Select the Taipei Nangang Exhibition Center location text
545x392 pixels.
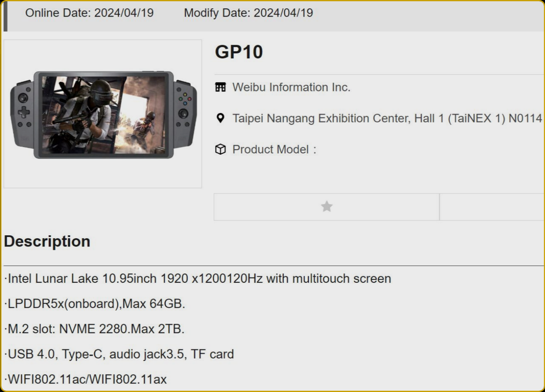387,118
